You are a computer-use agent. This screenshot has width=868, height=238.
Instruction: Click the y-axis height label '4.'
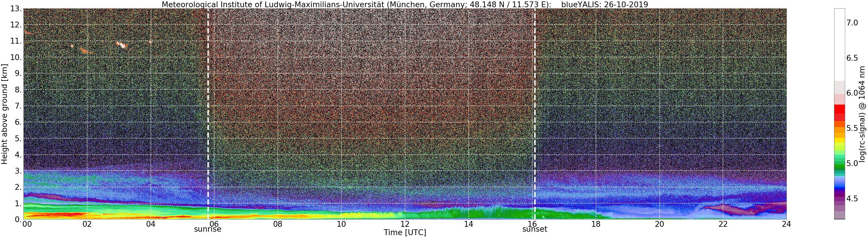click(18, 155)
